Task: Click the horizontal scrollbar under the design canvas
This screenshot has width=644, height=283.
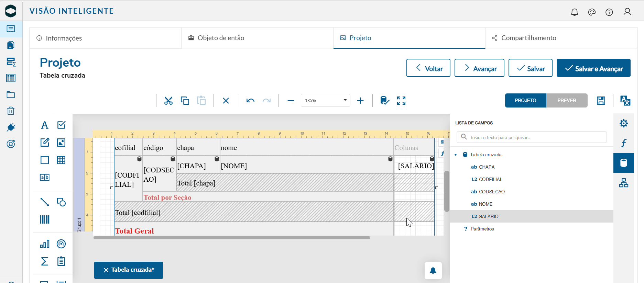Action: point(232,238)
